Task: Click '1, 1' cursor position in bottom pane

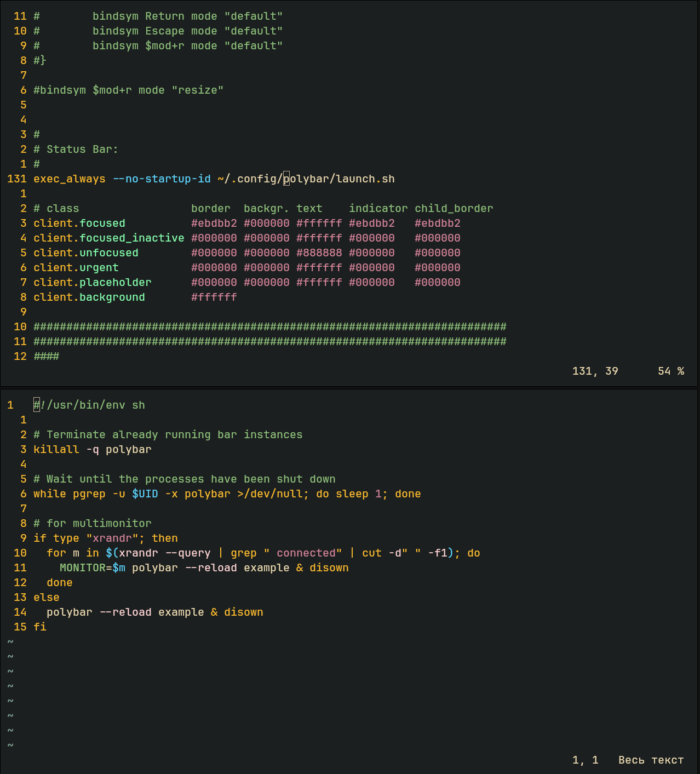Action: (x=586, y=760)
